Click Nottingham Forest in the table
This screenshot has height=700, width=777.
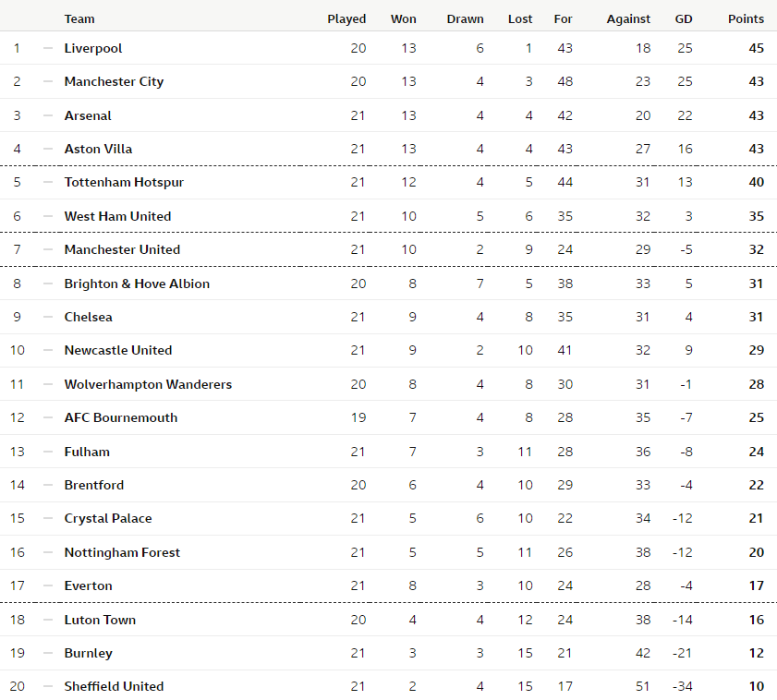[122, 552]
